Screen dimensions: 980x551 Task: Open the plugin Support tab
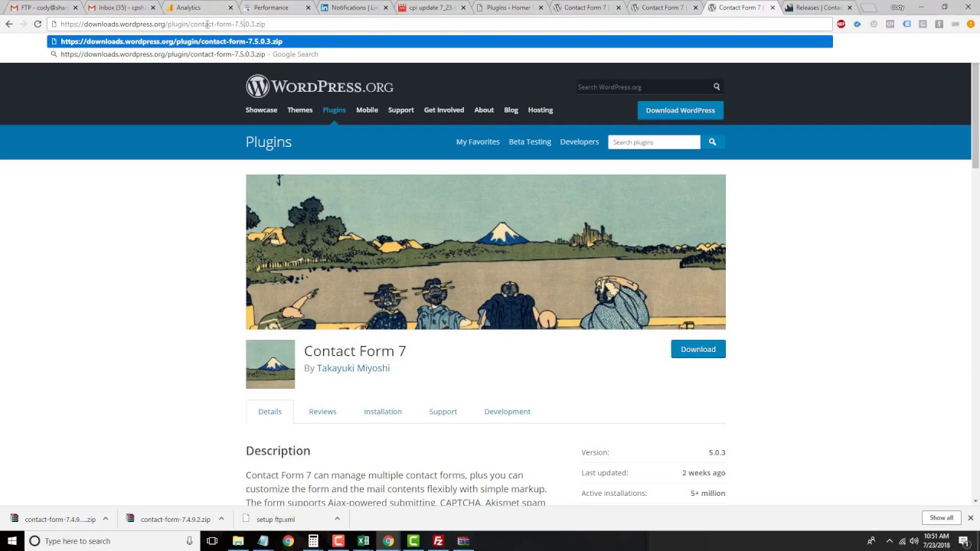[443, 412]
